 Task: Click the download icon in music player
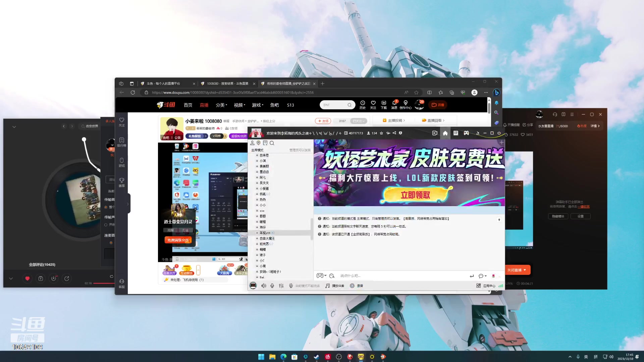(53, 278)
